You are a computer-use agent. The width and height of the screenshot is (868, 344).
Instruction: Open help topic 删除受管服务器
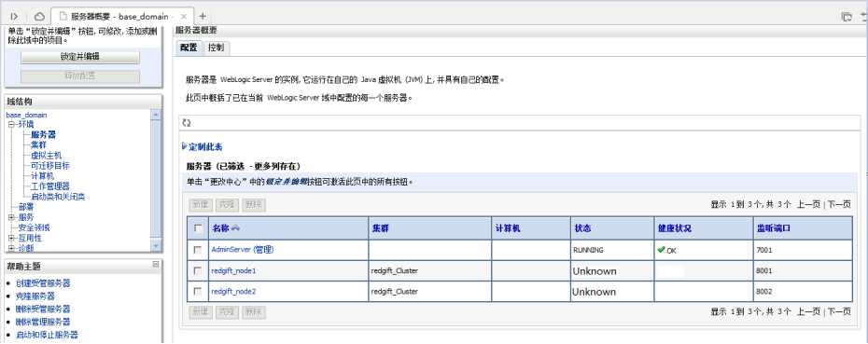pyautogui.click(x=43, y=309)
